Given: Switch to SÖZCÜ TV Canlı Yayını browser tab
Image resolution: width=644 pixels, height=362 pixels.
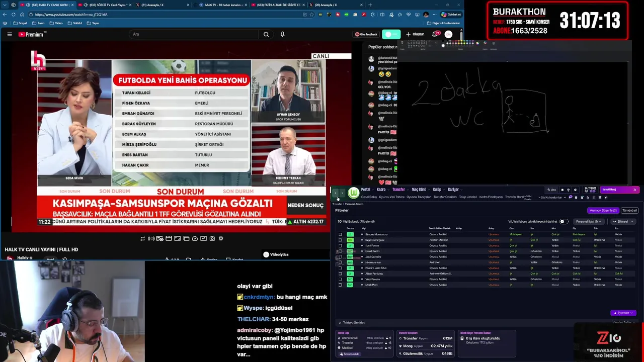Looking at the screenshot, I should (104, 5).
